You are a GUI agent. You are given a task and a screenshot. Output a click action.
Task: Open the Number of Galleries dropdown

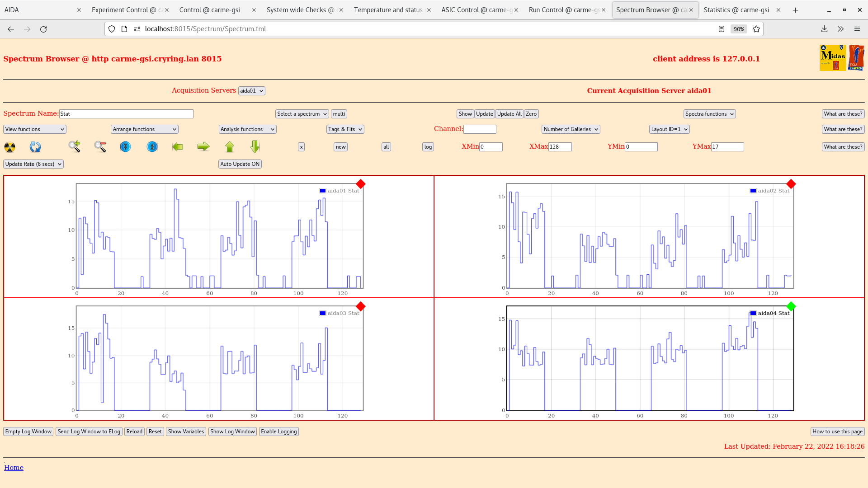coord(571,129)
